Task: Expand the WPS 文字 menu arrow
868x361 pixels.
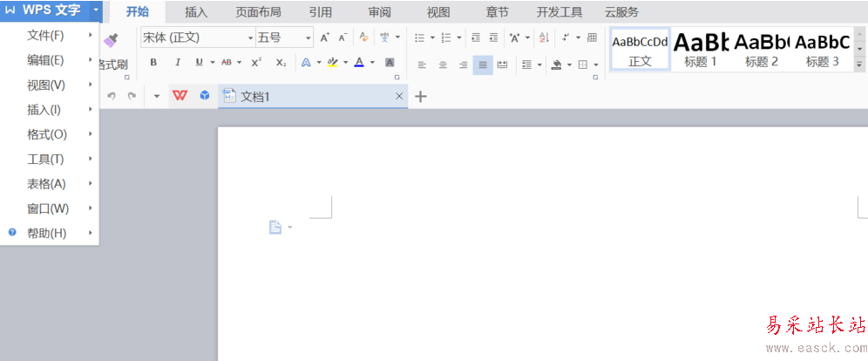Action: 97,10
